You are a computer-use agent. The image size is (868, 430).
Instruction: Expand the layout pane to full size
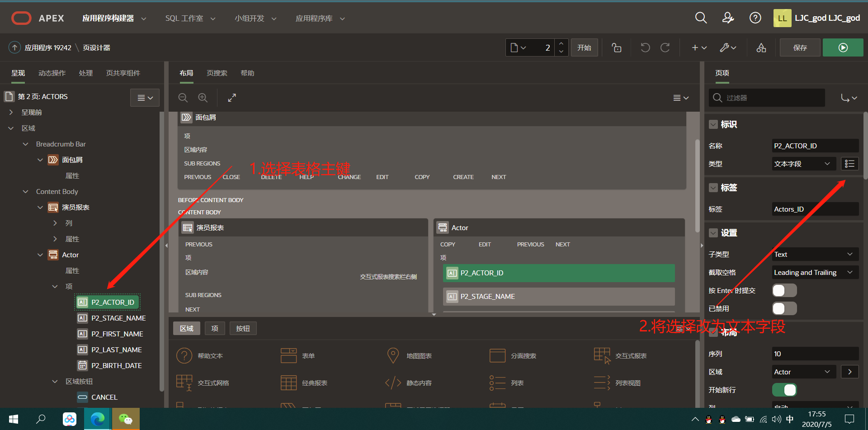pos(232,98)
